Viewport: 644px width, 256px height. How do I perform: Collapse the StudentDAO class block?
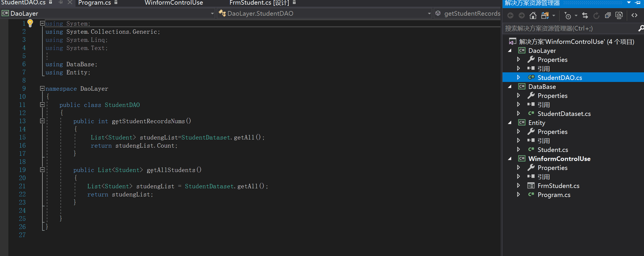[x=42, y=105]
